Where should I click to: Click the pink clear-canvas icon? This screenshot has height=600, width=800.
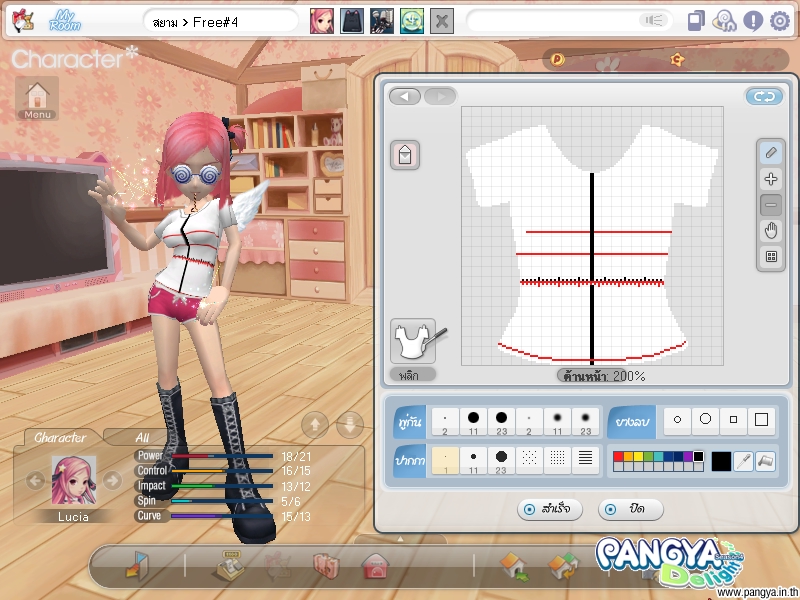405,155
